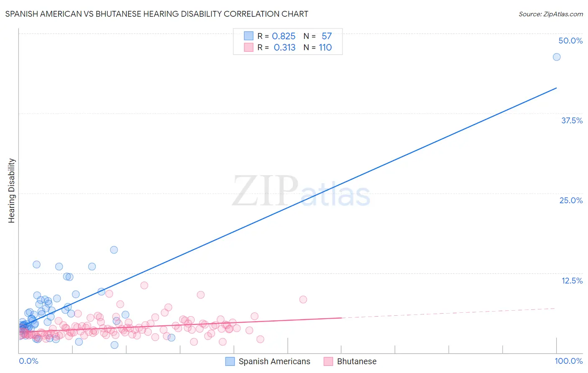Click the blue R = 0.825 swatch

pyautogui.click(x=248, y=36)
